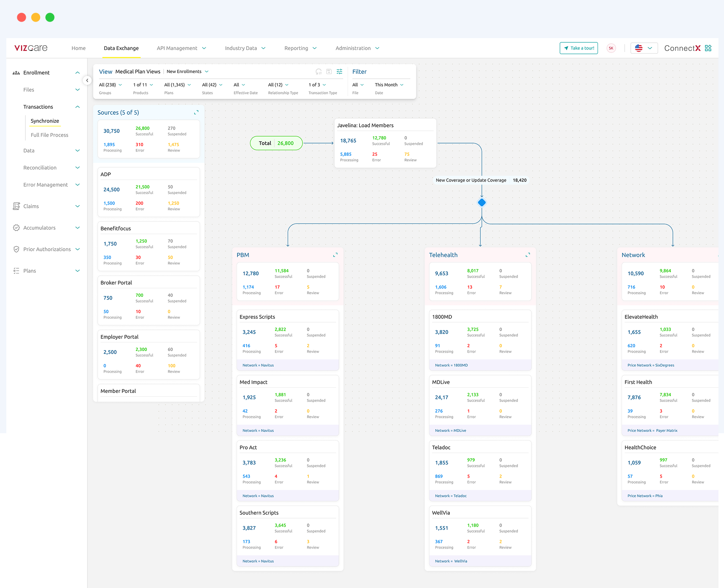Open the Reporting menu
Image resolution: width=724 pixels, height=588 pixels.
[300, 48]
